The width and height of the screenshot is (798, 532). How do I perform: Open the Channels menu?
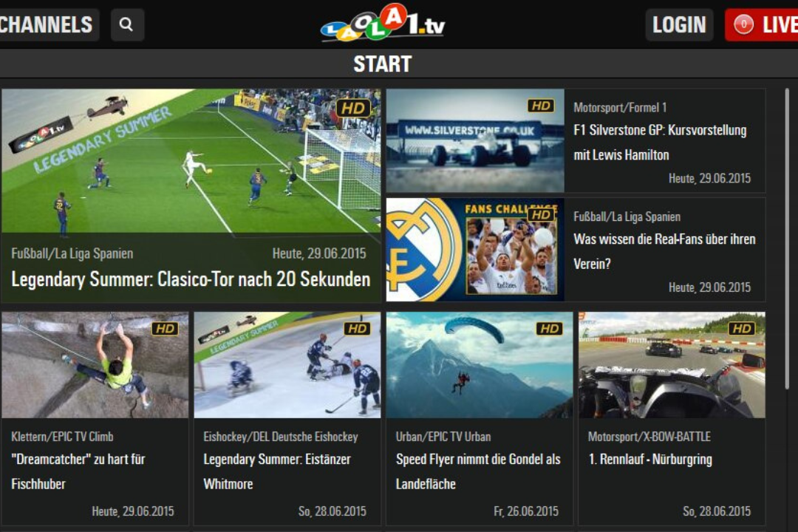coord(47,24)
